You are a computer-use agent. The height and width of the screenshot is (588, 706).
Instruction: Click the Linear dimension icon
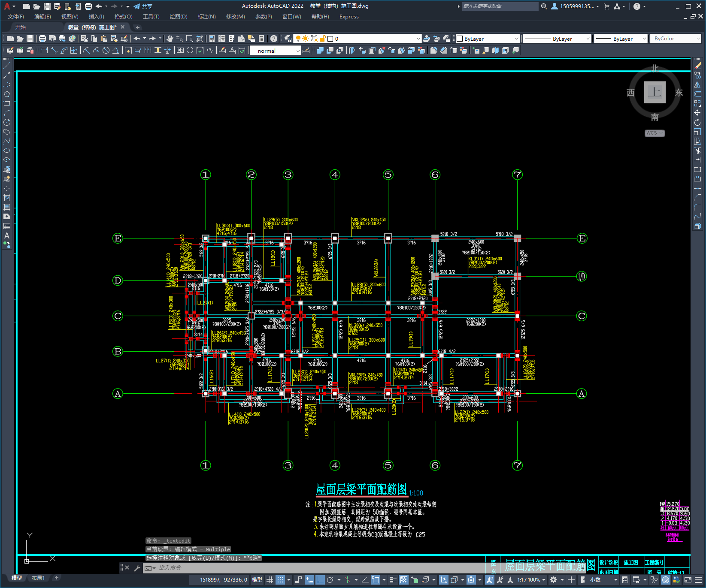[44, 50]
